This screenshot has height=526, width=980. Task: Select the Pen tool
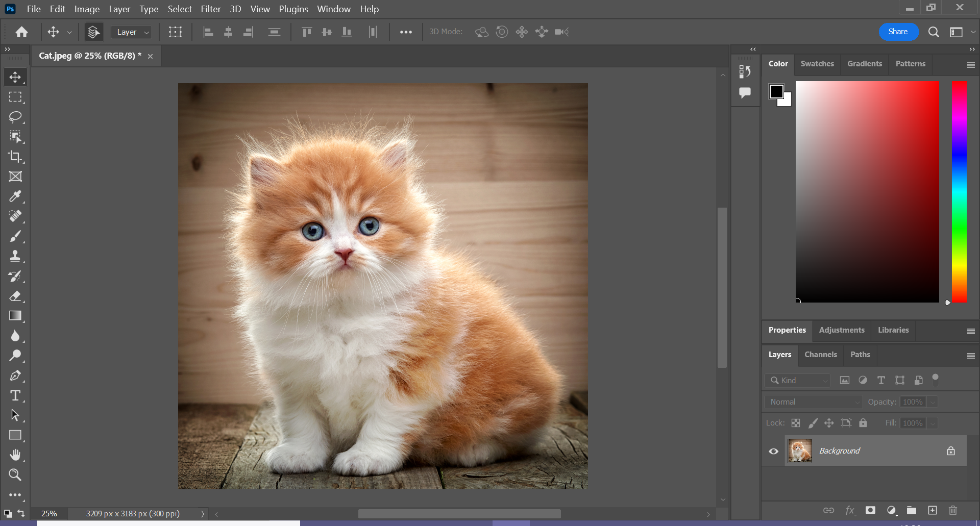[15, 376]
